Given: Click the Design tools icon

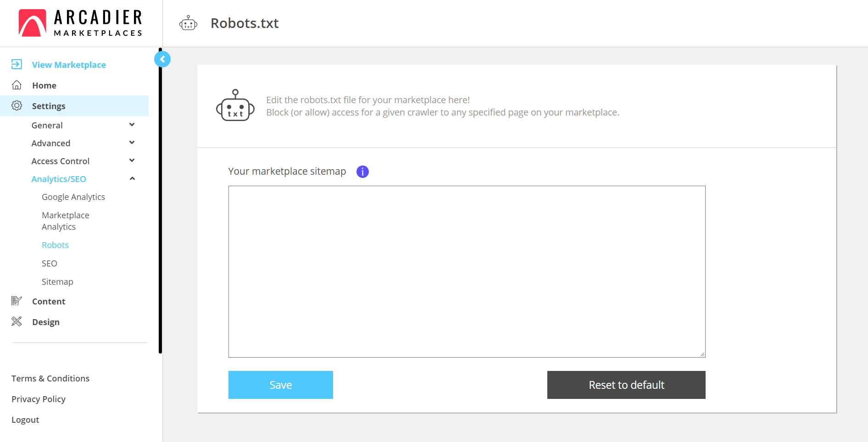Looking at the screenshot, I should 17,321.
